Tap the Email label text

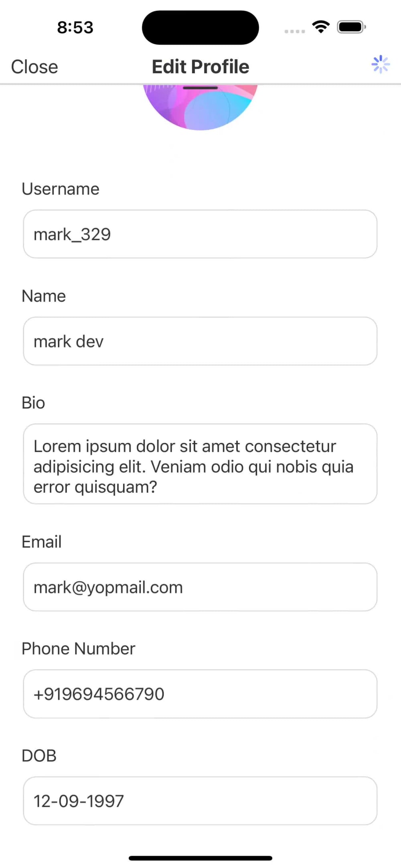42,542
